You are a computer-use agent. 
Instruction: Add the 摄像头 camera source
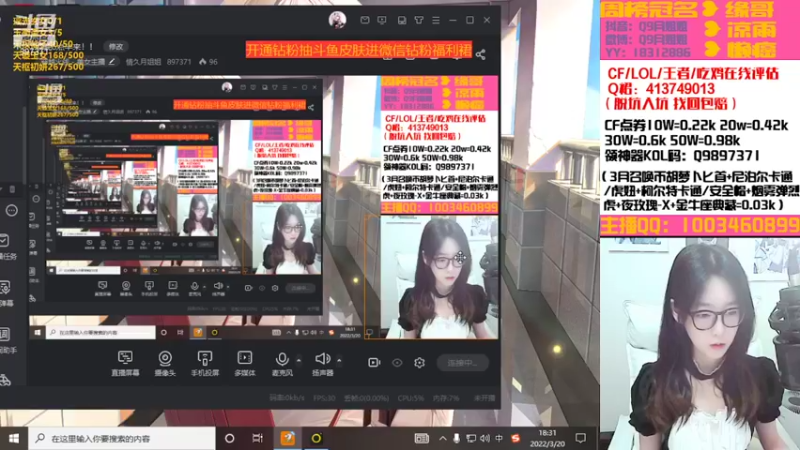(165, 363)
